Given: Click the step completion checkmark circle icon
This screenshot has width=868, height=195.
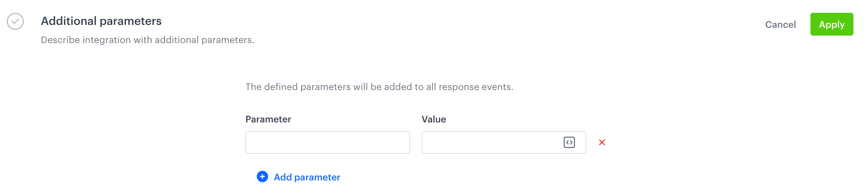Looking at the screenshot, I should (15, 21).
